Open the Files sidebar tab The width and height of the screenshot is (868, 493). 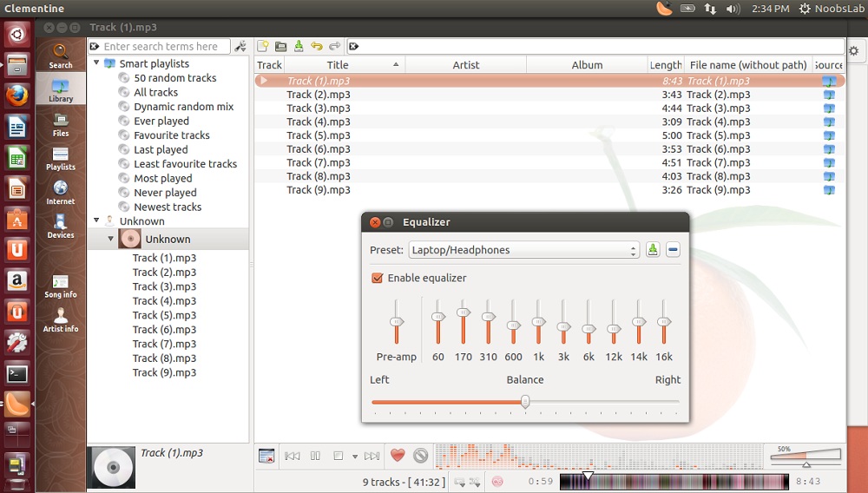tap(61, 124)
